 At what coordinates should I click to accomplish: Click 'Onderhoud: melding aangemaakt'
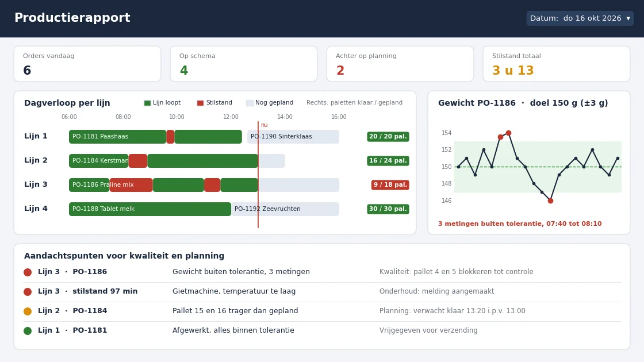tap(436, 291)
